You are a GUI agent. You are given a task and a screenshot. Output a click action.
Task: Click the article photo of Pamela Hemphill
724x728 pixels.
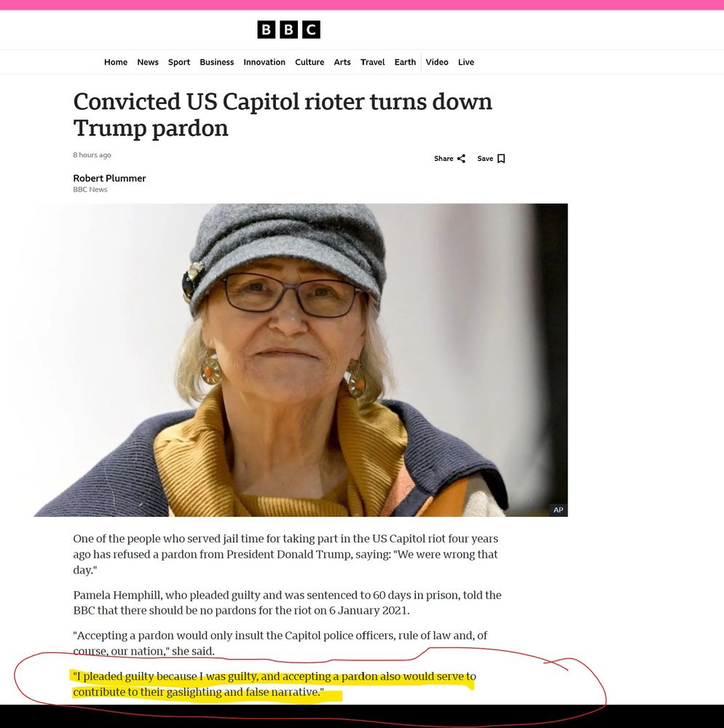(x=301, y=360)
